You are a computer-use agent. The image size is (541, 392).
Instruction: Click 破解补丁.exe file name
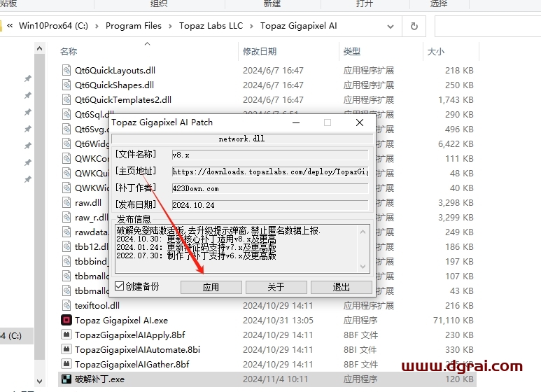pyautogui.click(x=99, y=379)
